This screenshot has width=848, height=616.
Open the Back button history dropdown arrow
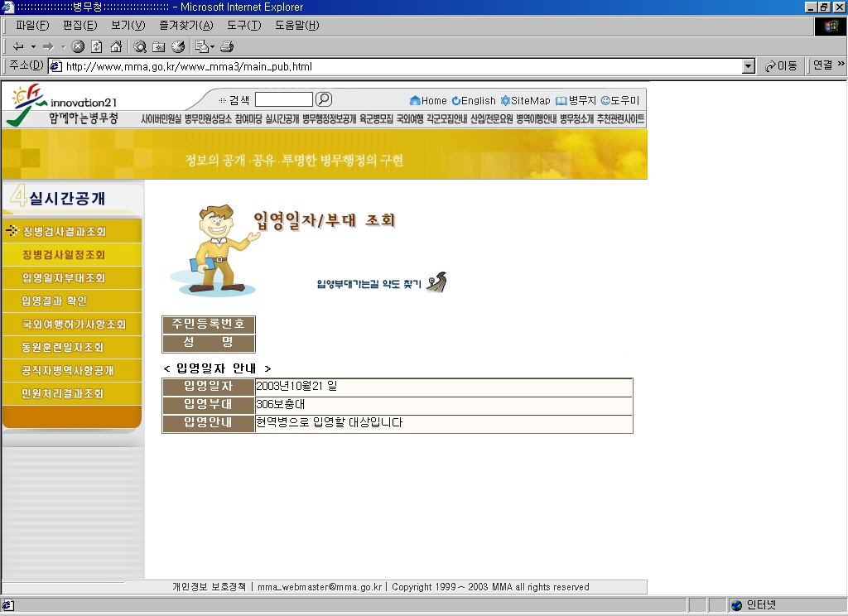point(33,46)
